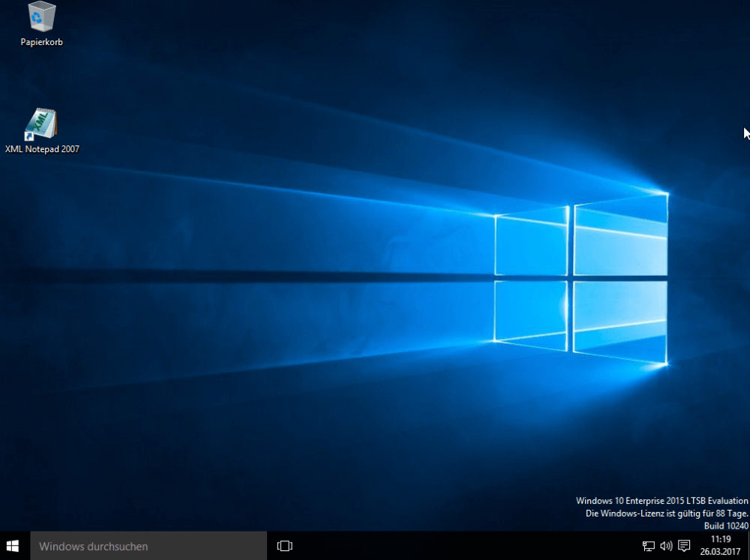Click the 11:19 taskbar clock time

click(x=720, y=539)
